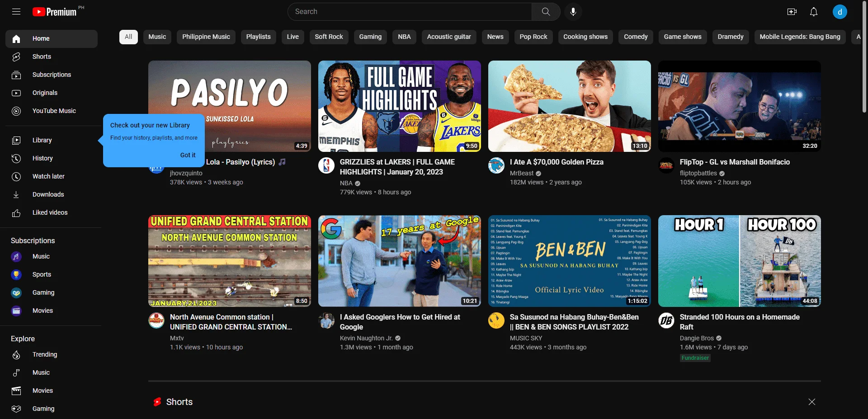Select the Soft Rock filter chip
Image resolution: width=868 pixels, height=419 pixels.
tap(329, 37)
